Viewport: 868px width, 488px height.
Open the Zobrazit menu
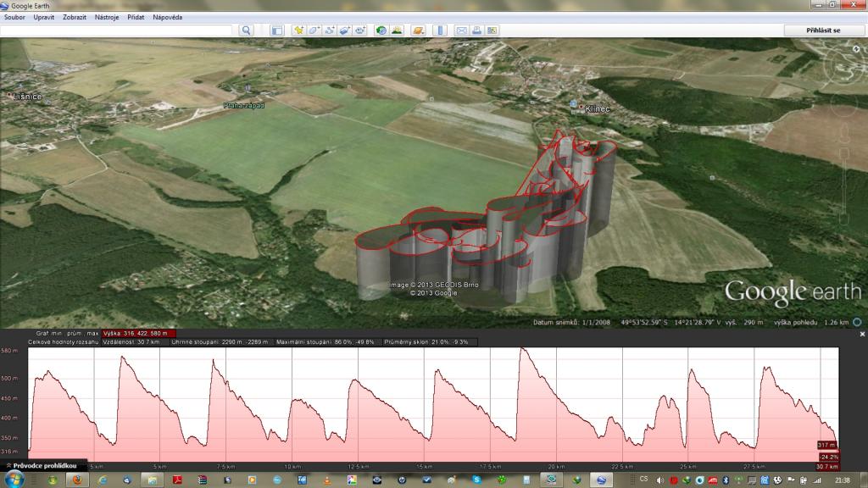[x=74, y=17]
